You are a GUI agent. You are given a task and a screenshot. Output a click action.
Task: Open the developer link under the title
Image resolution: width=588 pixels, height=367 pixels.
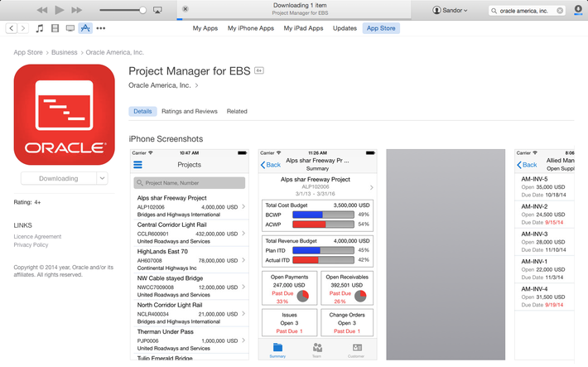point(163,85)
